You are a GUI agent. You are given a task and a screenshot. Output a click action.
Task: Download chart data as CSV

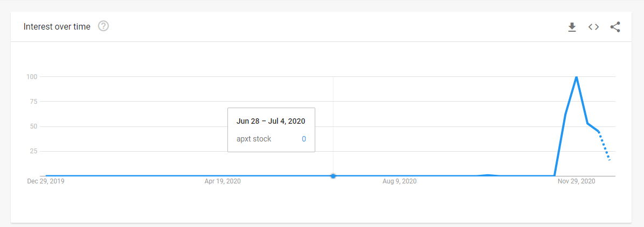pos(572,27)
